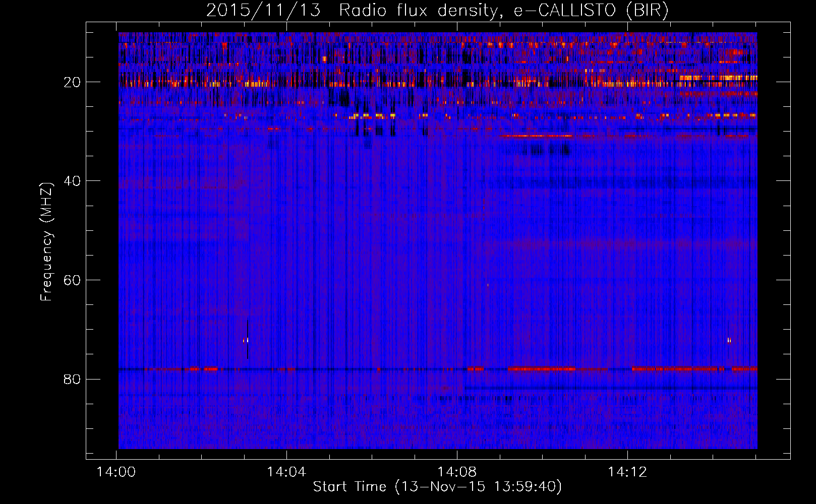The height and width of the screenshot is (504, 816).
Task: Click the '14:12' time tick label
Action: tap(627, 472)
